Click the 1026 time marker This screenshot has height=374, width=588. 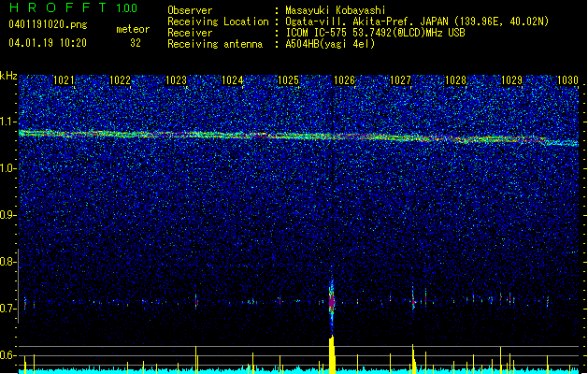pos(344,80)
